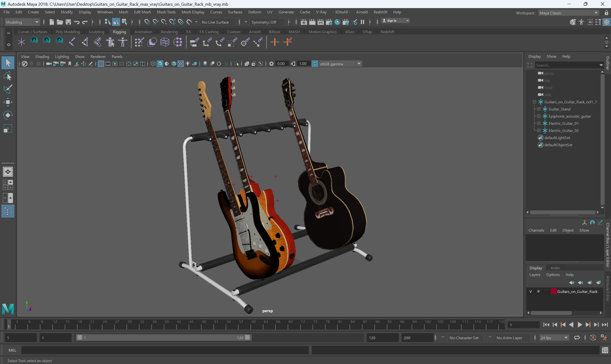Activate the Move tool in the toolbox
Viewport: 611px width, 364px height.
click(8, 102)
